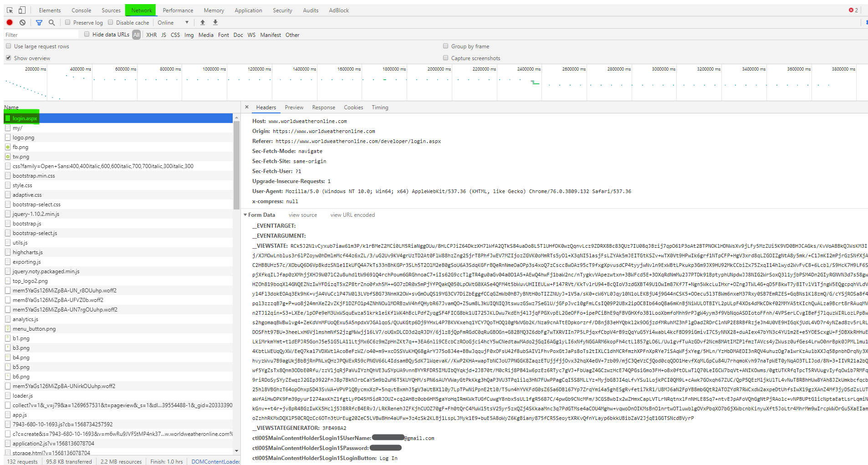The image size is (868, 465).
Task: Open the Timing tab of the request
Action: click(379, 107)
